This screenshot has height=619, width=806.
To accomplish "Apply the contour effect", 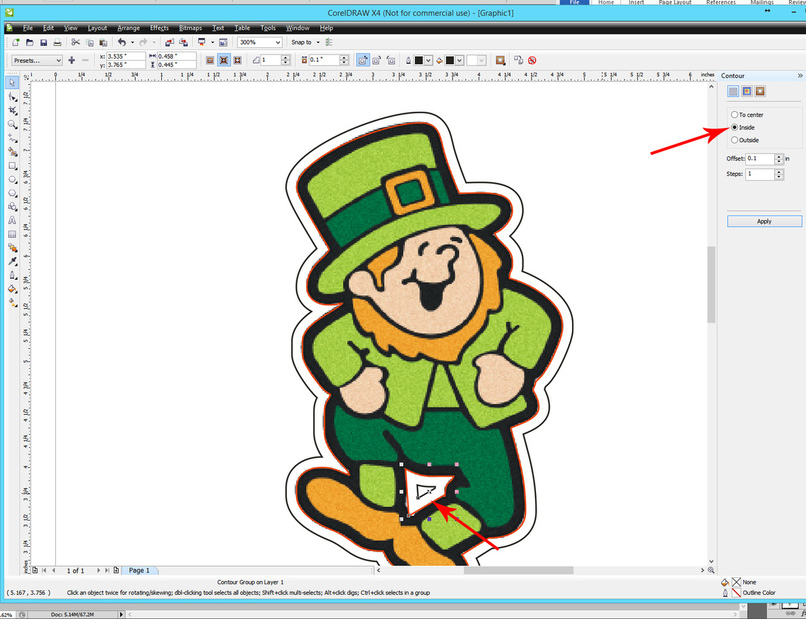I will click(x=764, y=221).
